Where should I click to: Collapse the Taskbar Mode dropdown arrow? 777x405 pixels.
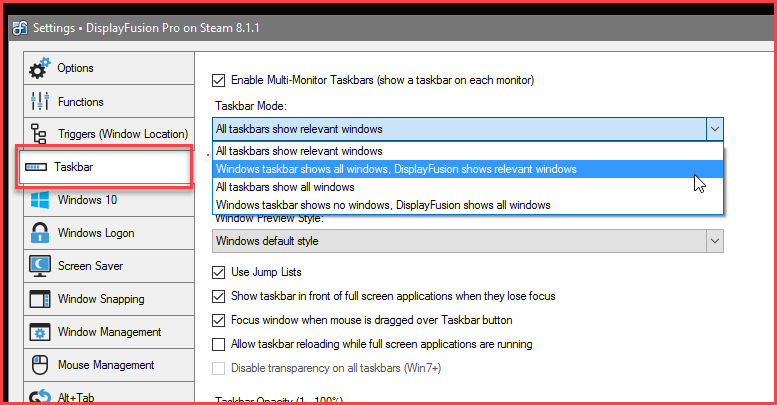tap(714, 128)
